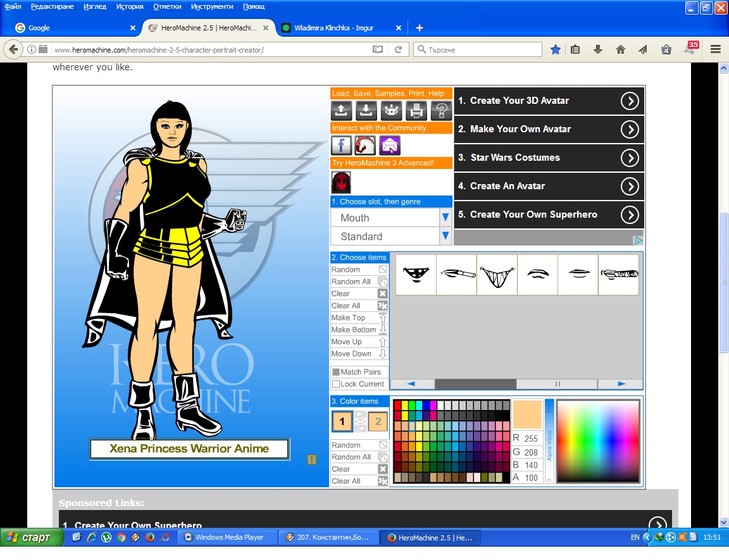Open the Samples eye icon
The height and width of the screenshot is (560, 729).
391,111
